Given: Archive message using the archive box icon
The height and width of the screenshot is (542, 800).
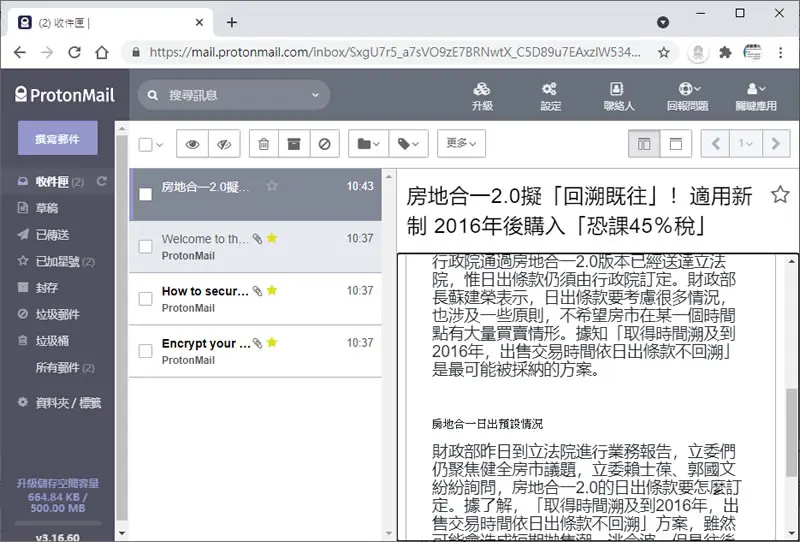Looking at the screenshot, I should point(294,144).
